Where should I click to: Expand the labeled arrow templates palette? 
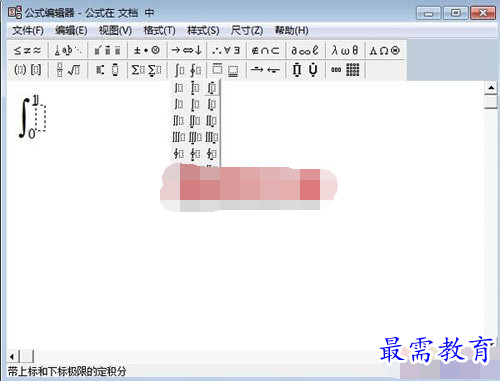coord(266,70)
